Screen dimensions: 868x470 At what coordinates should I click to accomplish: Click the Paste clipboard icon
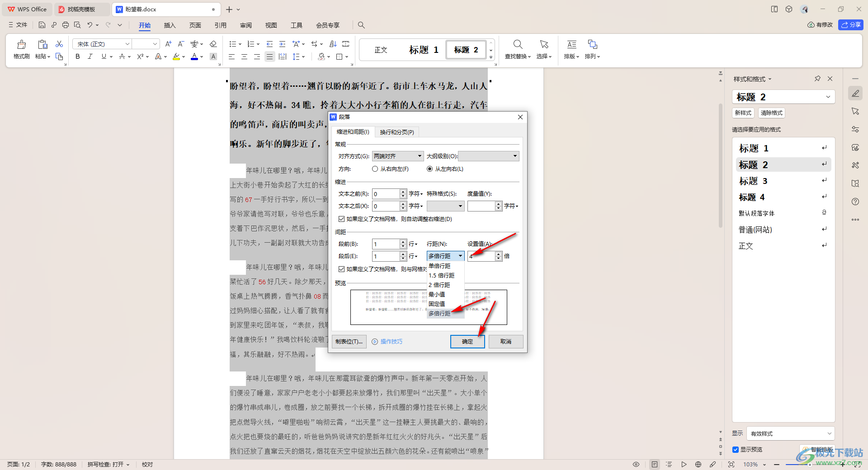tap(42, 45)
